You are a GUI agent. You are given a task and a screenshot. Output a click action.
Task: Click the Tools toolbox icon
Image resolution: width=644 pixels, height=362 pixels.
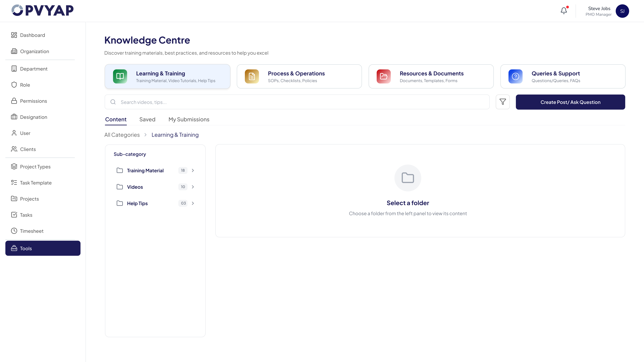click(14, 248)
